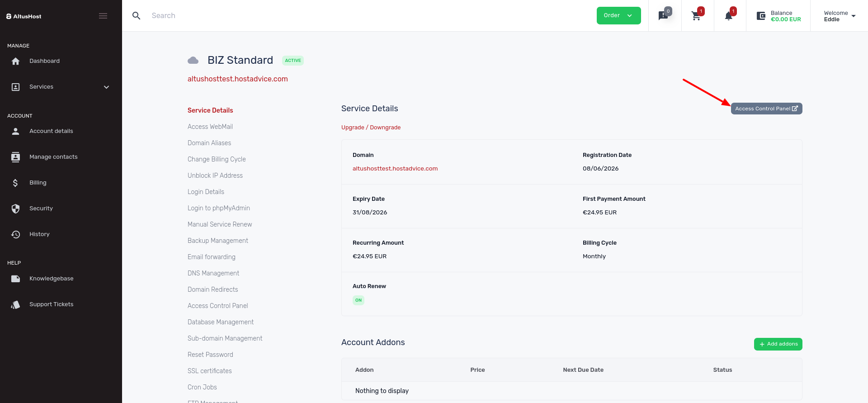Click the Account details person icon

pyautogui.click(x=15, y=131)
